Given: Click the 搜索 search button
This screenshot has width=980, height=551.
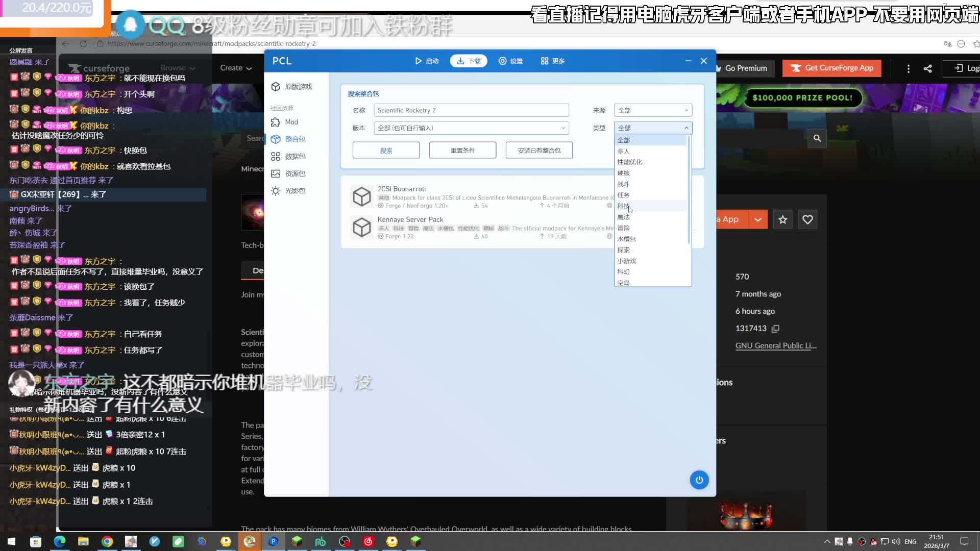Looking at the screenshot, I should point(386,151).
